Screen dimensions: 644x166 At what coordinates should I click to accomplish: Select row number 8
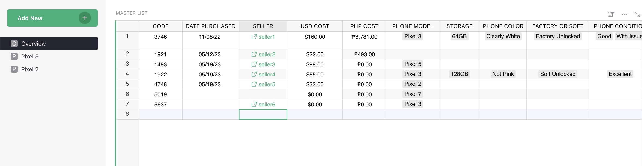127,114
